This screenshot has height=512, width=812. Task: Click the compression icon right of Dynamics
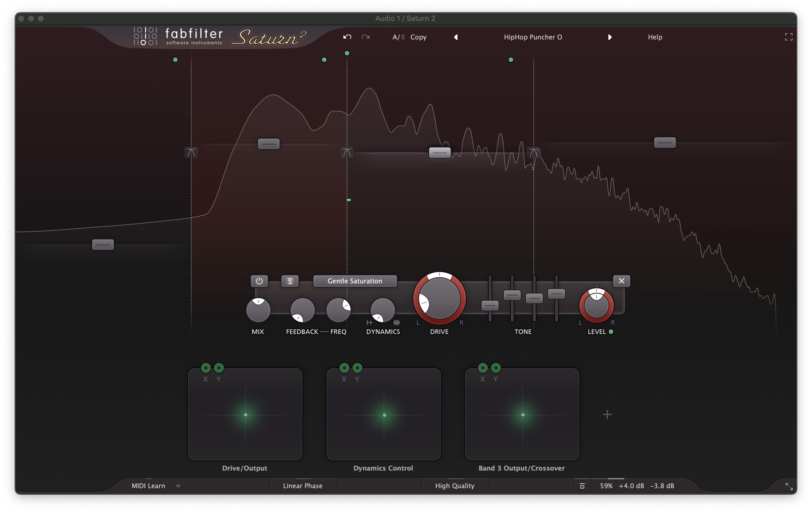397,323
